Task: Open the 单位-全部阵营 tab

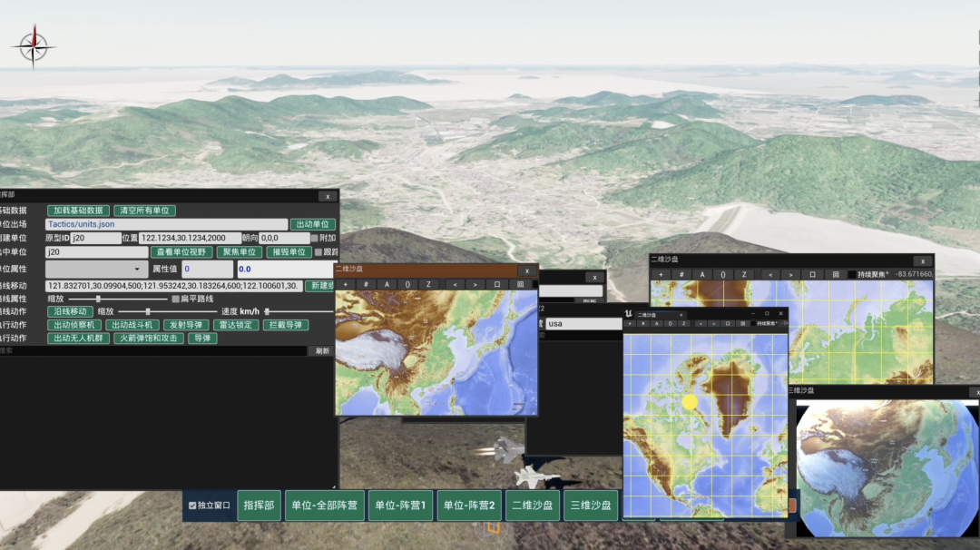Action: pyautogui.click(x=324, y=505)
